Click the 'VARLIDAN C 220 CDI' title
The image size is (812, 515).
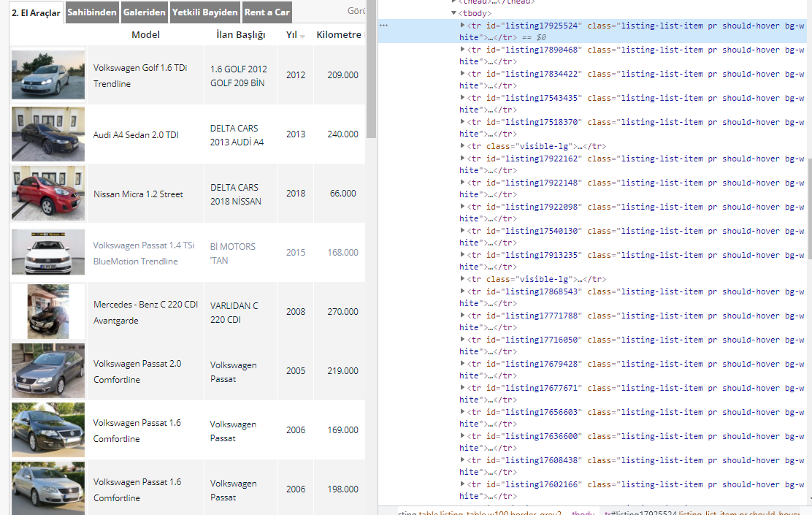pyautogui.click(x=234, y=313)
